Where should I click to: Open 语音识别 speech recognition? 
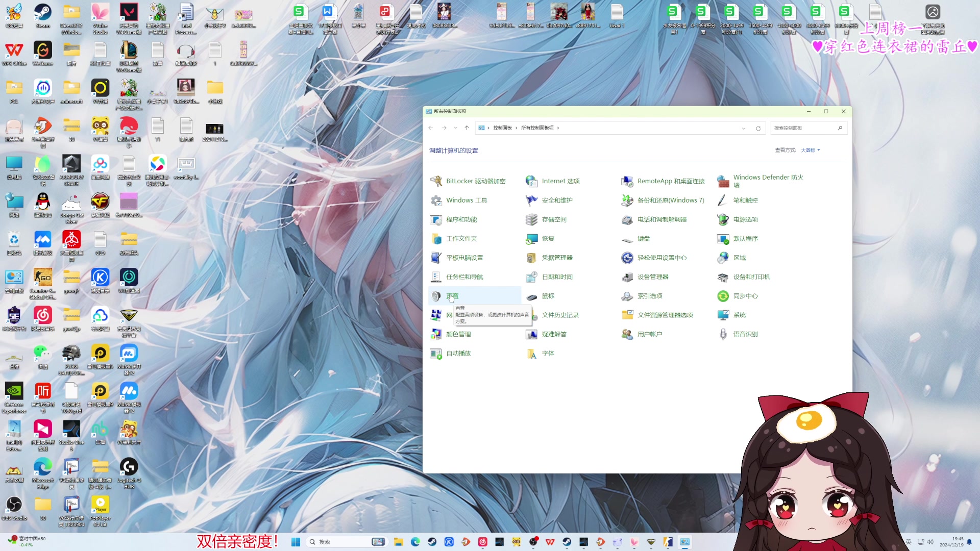(x=738, y=334)
